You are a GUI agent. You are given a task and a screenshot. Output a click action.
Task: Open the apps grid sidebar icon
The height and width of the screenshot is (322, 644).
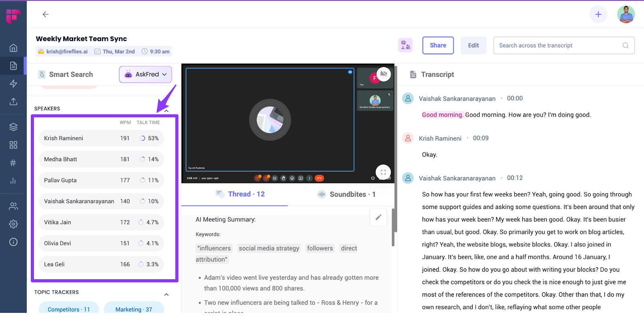click(x=13, y=145)
